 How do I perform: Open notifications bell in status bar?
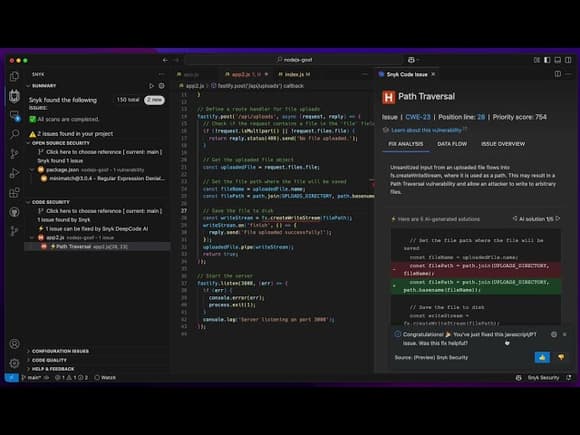coord(569,378)
